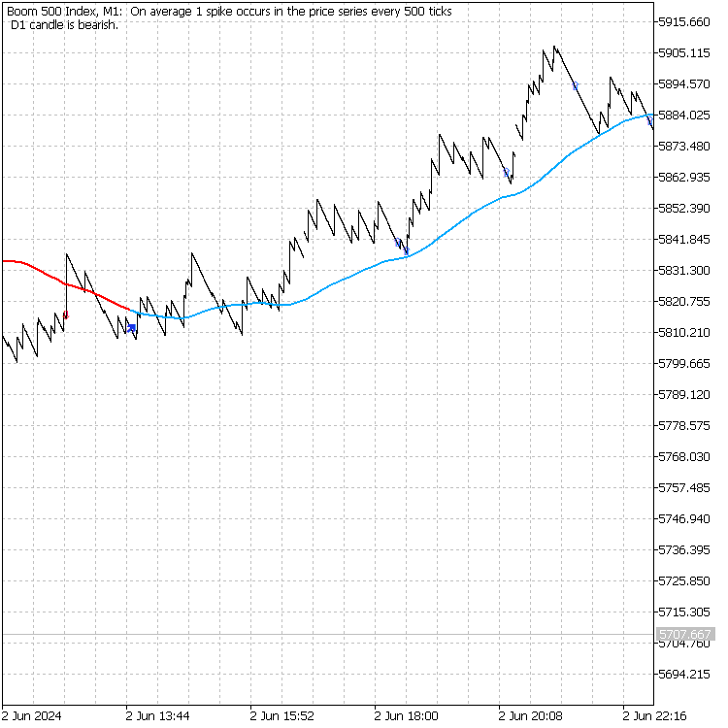This screenshot has width=728, height=728.
Task: Click price scale label 5725.850
Action: tap(684, 581)
